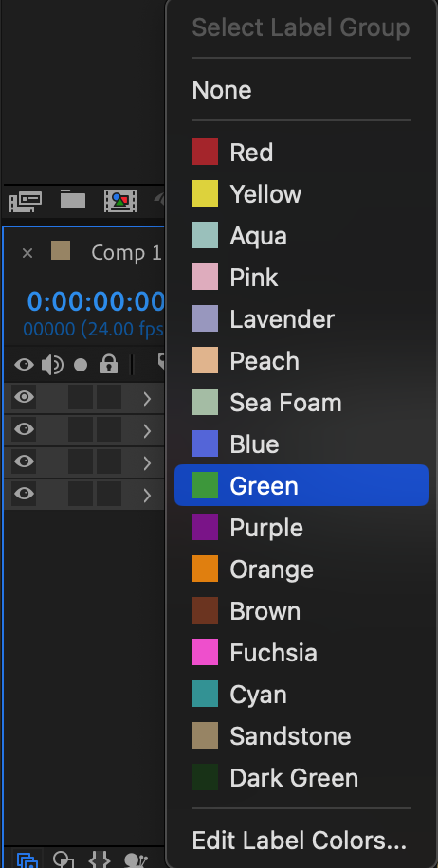
Task: Select the Green label group
Action: [301, 485]
